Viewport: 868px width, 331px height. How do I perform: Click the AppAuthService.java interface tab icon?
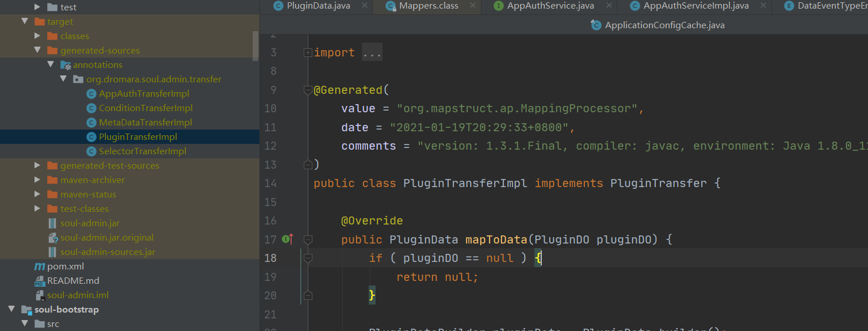point(499,6)
